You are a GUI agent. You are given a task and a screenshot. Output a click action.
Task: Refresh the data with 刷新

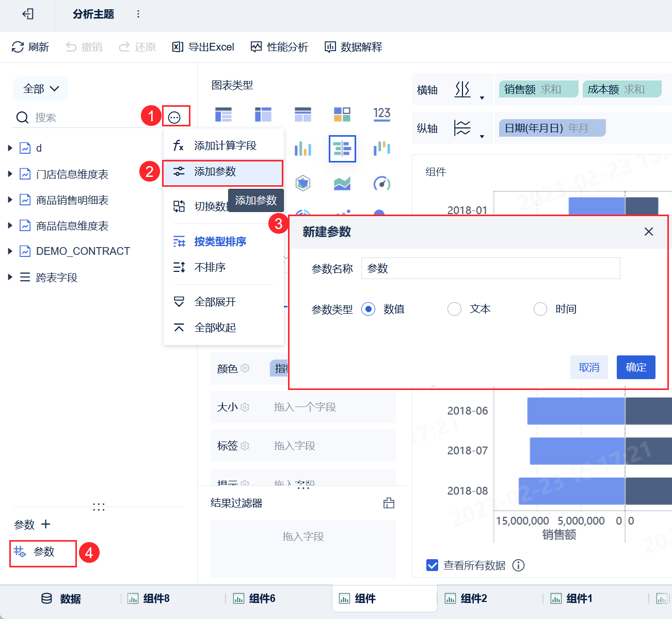click(x=30, y=47)
